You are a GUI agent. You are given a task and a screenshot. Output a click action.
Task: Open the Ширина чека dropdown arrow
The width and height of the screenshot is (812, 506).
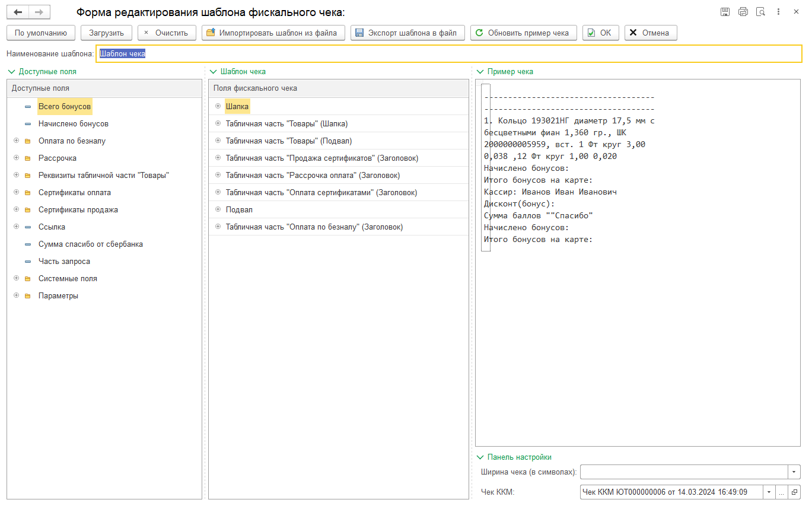tap(794, 472)
